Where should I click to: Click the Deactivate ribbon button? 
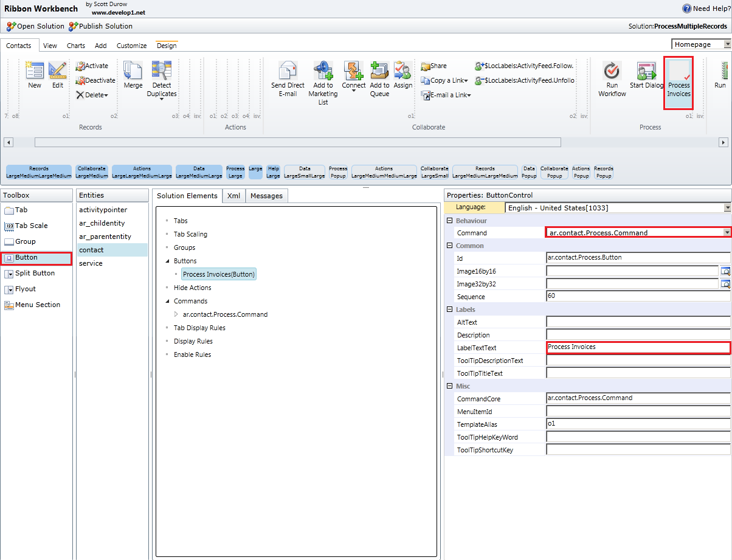point(95,80)
